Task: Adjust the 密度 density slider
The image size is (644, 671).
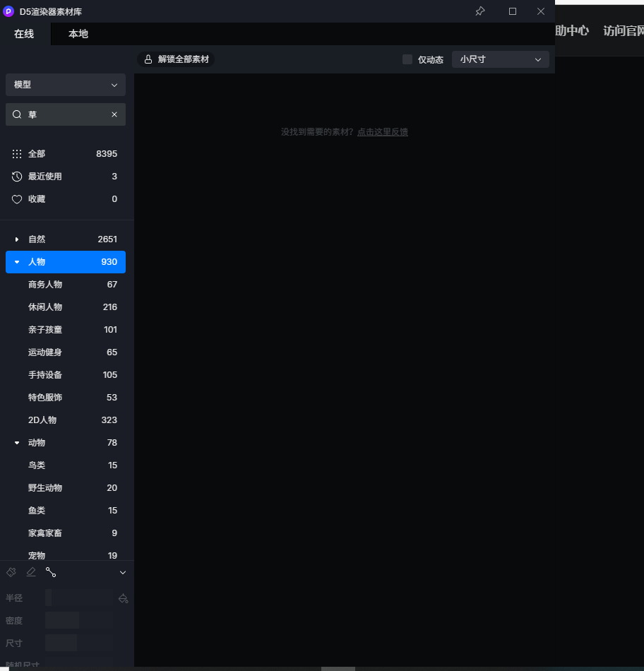Action: click(x=78, y=621)
